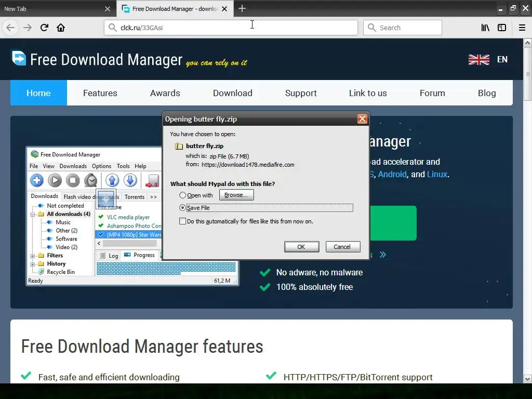The width and height of the screenshot is (532, 399).
Task: Select the Open with radio button
Action: 182,195
